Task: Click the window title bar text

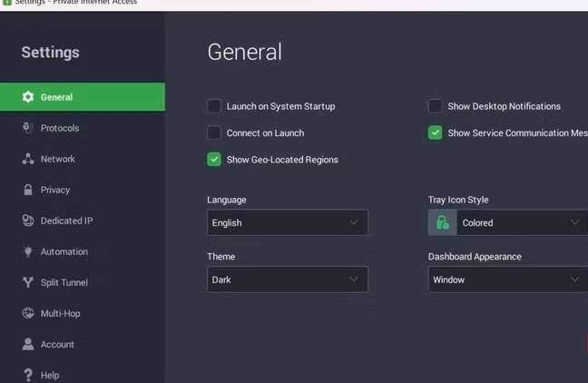Action: [75, 2]
